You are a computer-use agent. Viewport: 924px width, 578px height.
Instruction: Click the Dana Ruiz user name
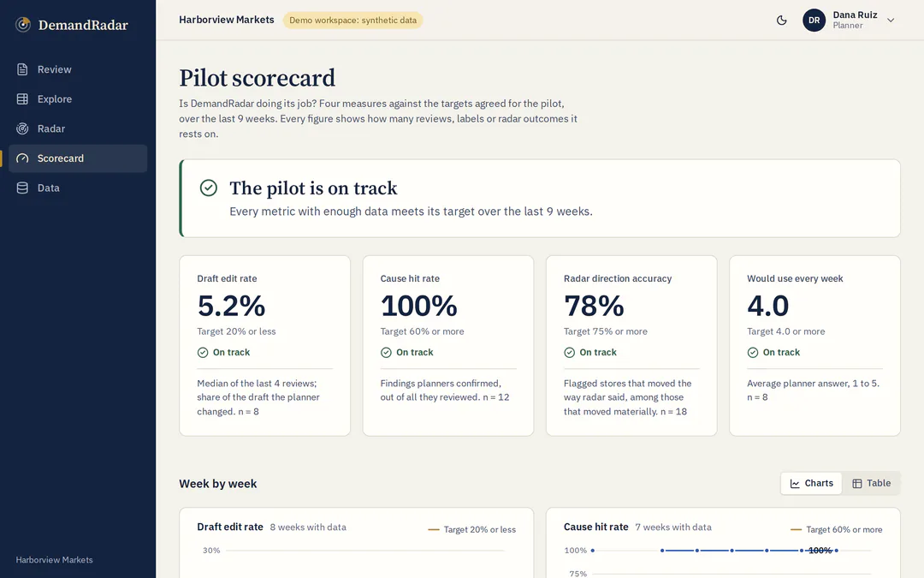pyautogui.click(x=855, y=15)
